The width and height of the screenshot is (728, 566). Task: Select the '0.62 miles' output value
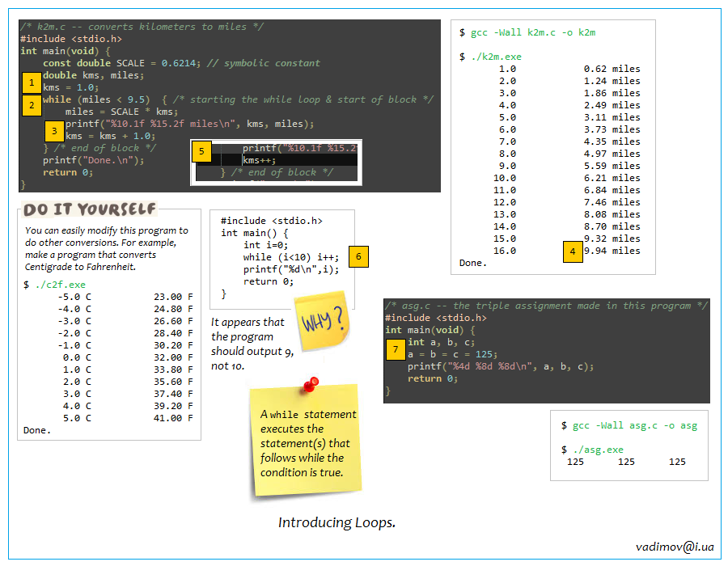pyautogui.click(x=612, y=69)
